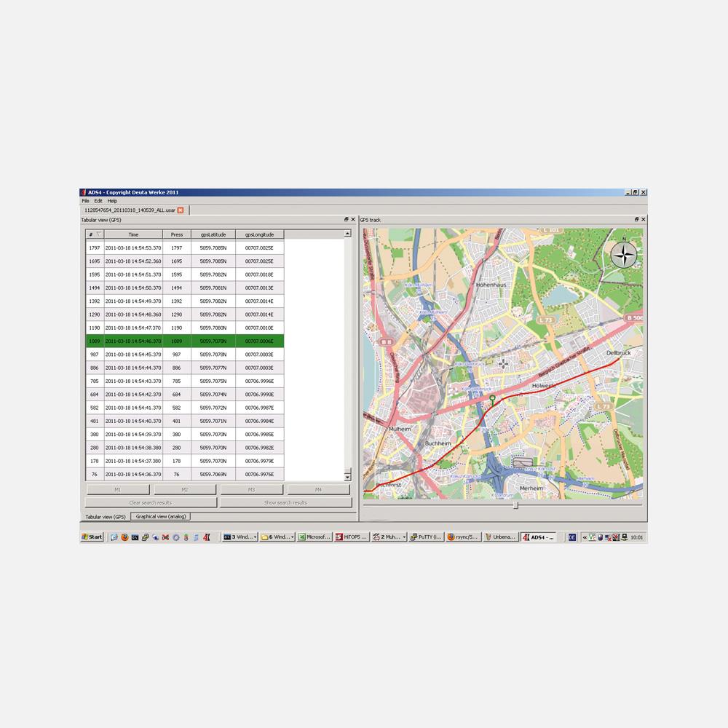Sort by the Press column header
Viewport: 728px width, 728px height.
[x=177, y=234]
